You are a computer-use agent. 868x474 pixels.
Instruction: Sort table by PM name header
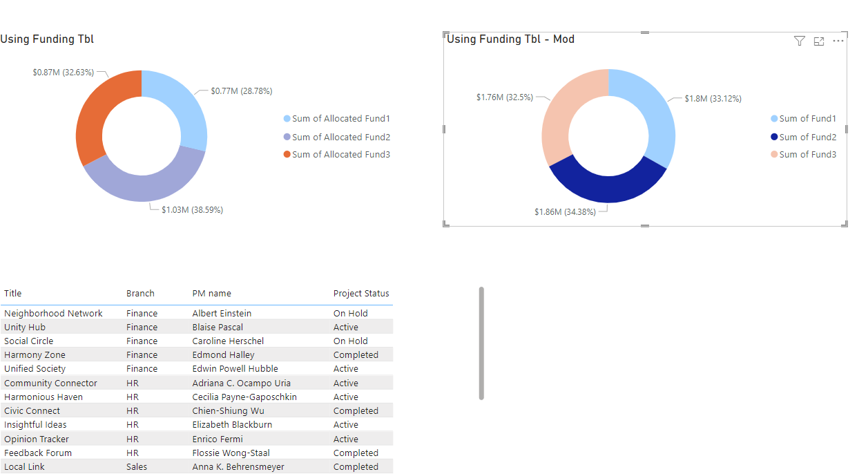[212, 294]
